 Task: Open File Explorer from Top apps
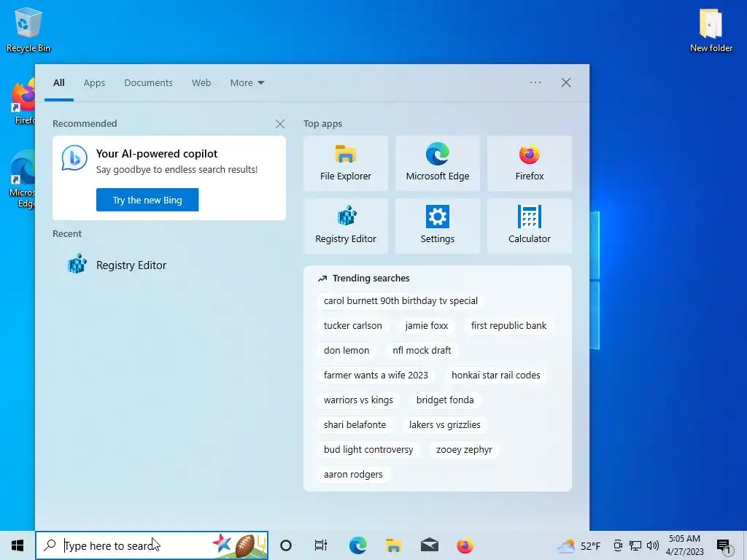coord(345,163)
